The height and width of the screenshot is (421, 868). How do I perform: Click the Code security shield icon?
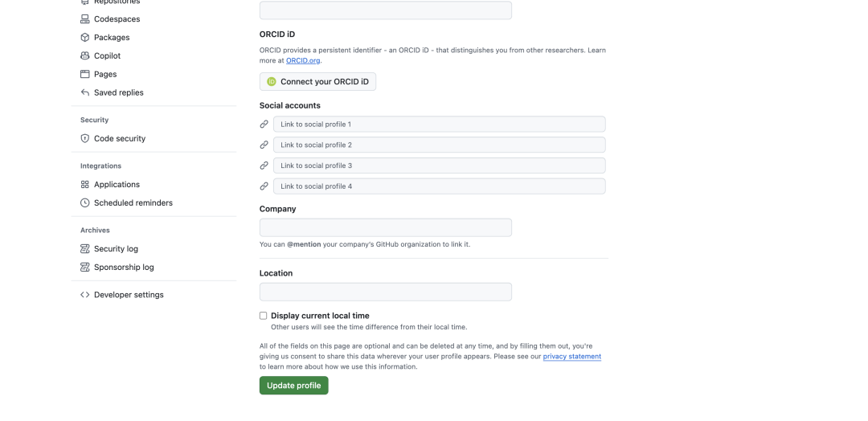[x=84, y=138]
